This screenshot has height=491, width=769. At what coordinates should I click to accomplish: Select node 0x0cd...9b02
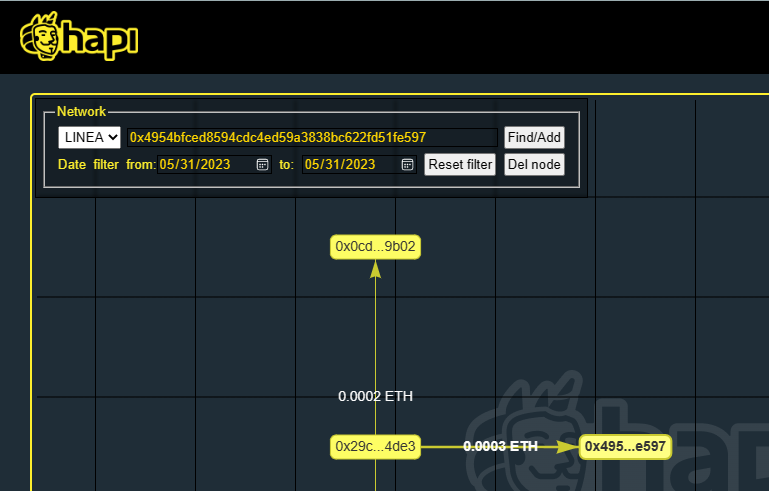click(375, 246)
